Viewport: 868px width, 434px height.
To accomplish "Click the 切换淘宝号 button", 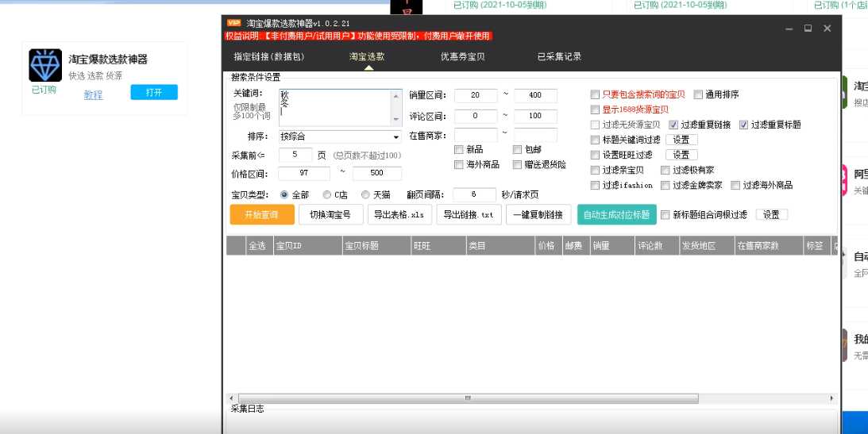I will (331, 214).
